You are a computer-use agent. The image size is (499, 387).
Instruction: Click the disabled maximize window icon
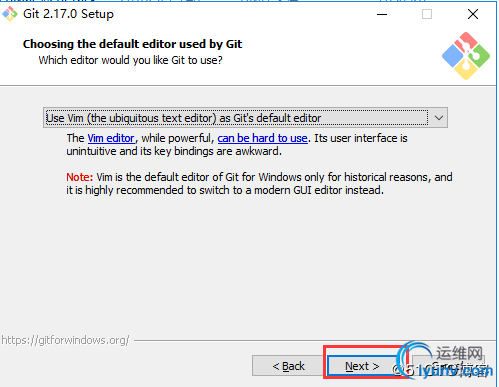coord(427,14)
